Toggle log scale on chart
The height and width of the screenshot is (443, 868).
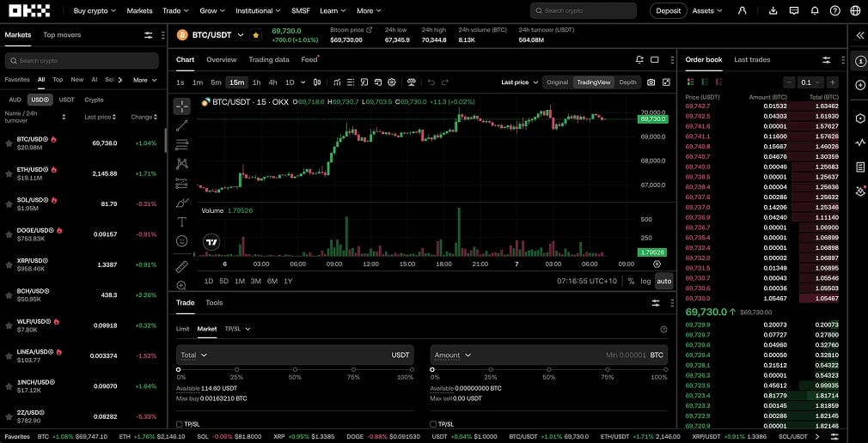click(645, 281)
